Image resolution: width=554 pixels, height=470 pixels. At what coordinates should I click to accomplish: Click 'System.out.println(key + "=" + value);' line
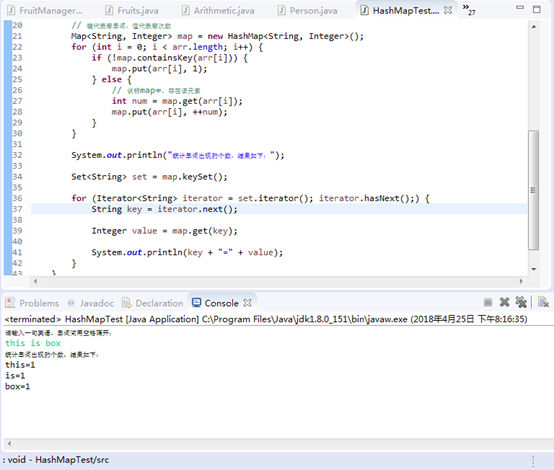[x=187, y=252]
